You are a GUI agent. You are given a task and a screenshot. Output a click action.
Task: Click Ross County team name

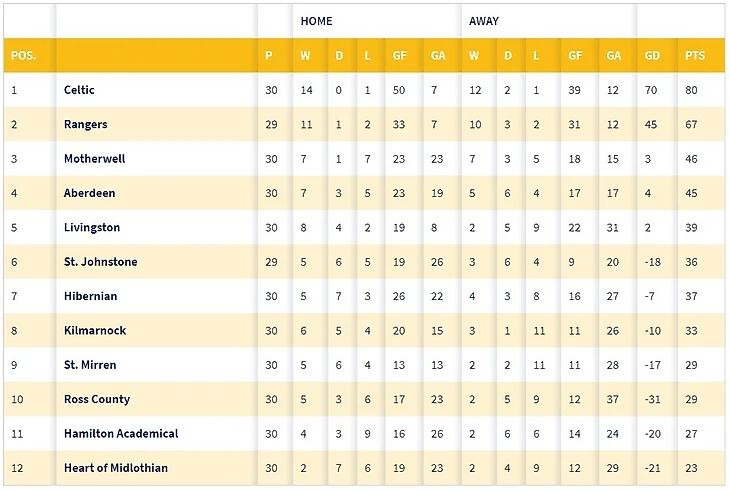[x=96, y=399]
